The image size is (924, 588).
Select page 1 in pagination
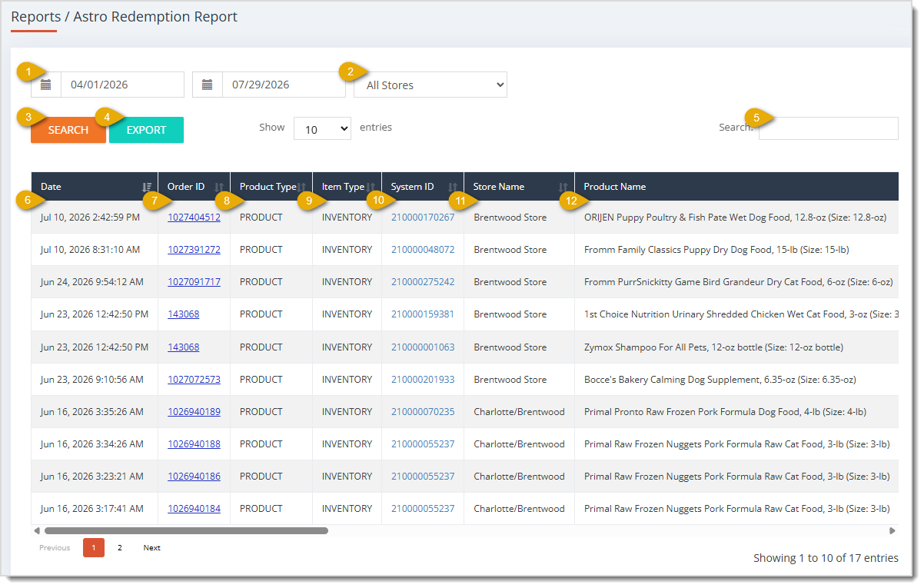coord(94,547)
